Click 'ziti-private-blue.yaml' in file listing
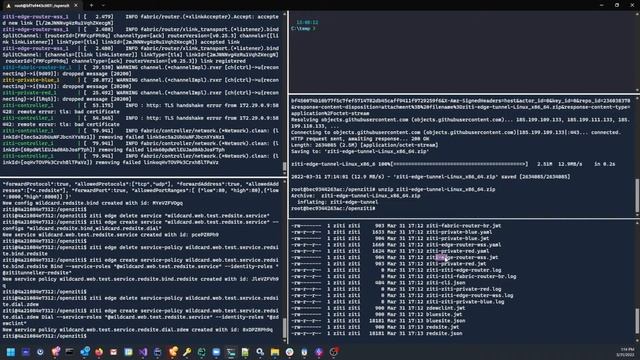The image size is (640, 360). (x=459, y=232)
